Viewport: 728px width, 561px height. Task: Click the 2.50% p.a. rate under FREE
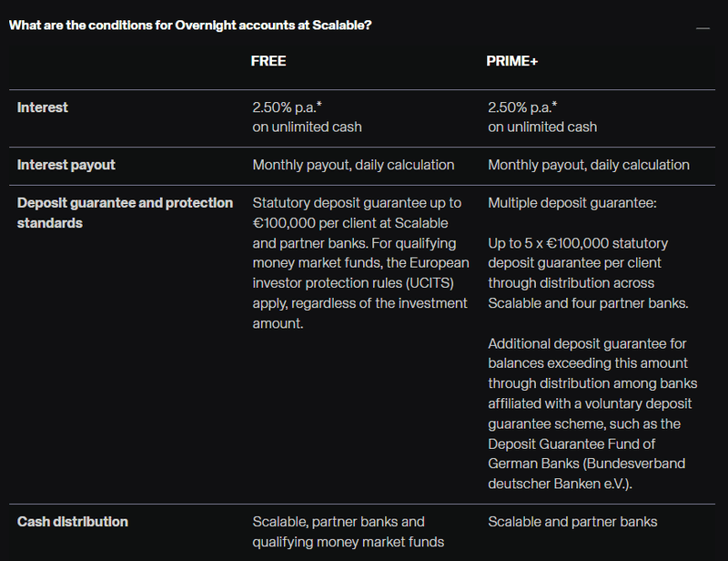[287, 107]
